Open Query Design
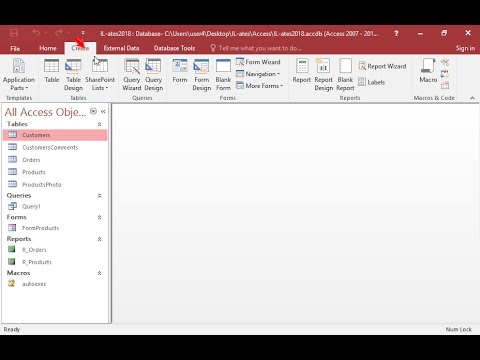This screenshot has width=480, height=360. (x=153, y=75)
